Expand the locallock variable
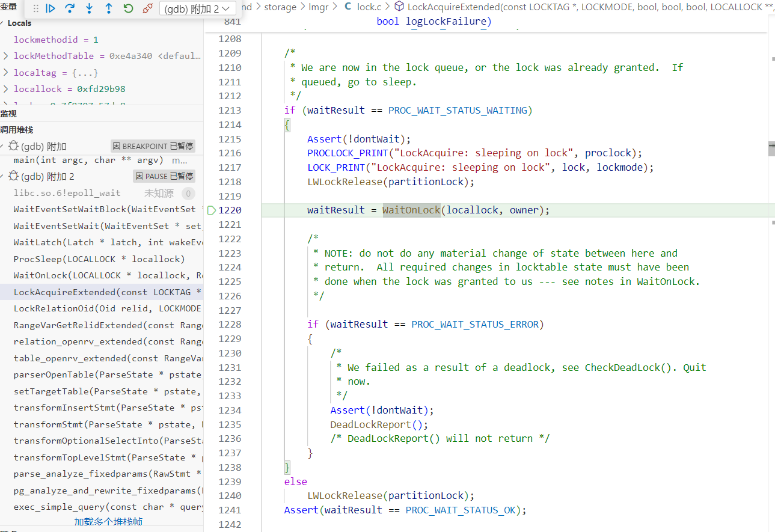 point(6,89)
